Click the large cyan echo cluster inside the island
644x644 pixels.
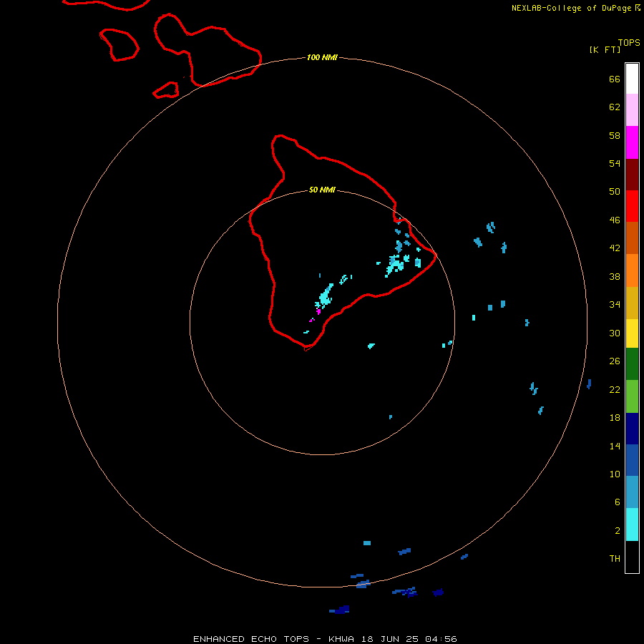coord(325,296)
